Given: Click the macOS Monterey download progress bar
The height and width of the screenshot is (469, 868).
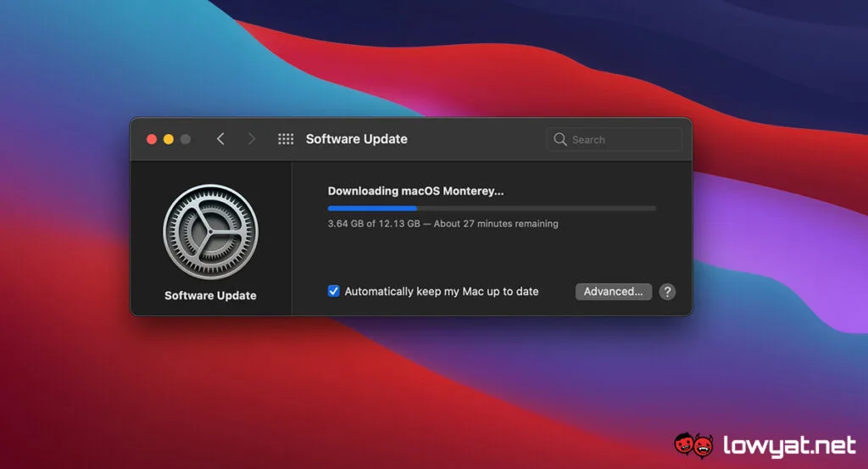Looking at the screenshot, I should tap(492, 208).
